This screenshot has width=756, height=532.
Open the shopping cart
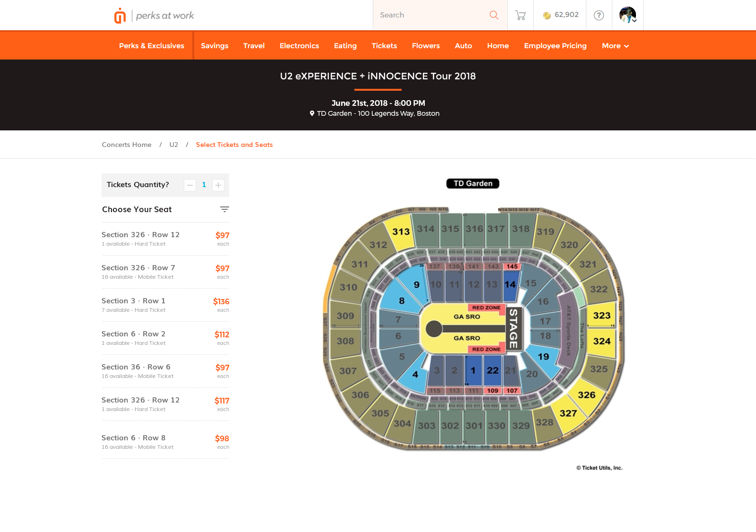(x=520, y=15)
